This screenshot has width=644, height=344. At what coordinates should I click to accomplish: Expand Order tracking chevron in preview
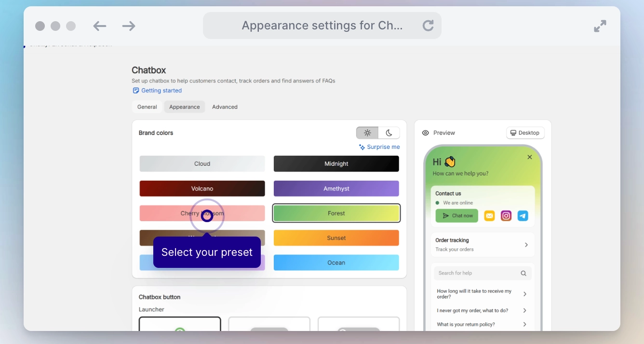click(526, 245)
